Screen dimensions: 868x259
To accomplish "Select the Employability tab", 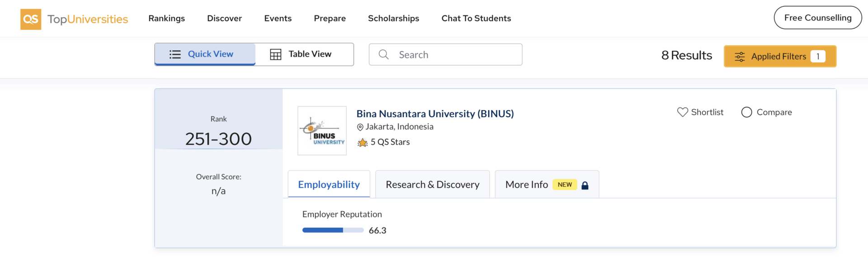I will (329, 184).
